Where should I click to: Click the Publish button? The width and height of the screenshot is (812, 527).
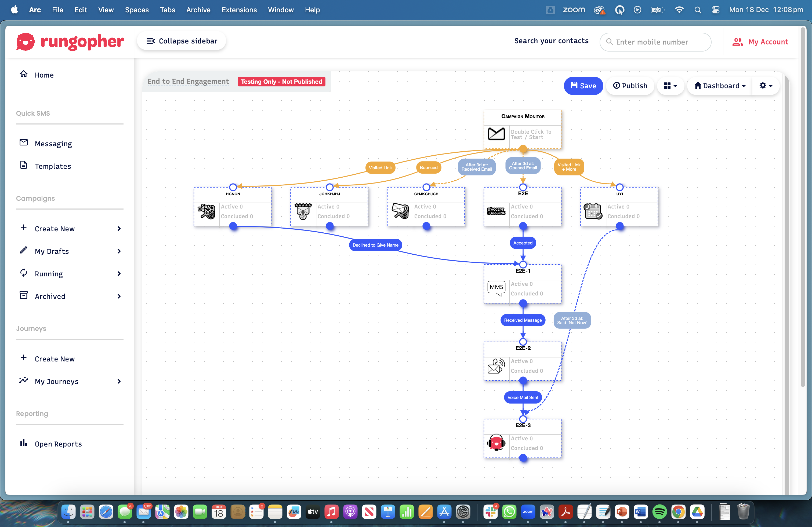630,86
